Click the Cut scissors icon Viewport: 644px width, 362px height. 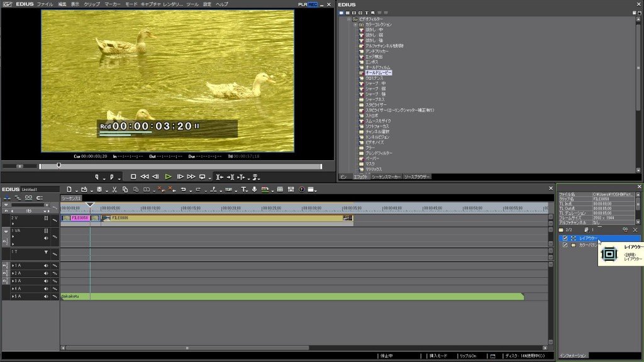coord(114,189)
